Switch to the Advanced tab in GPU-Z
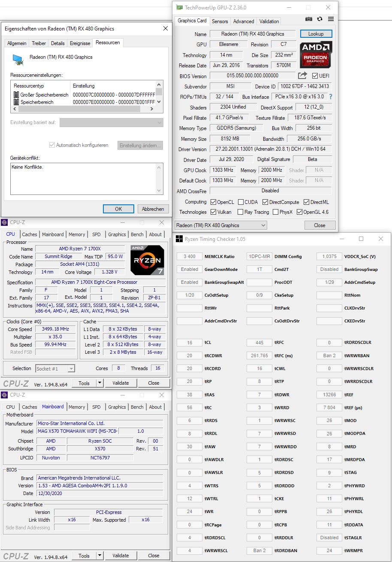 pos(244,21)
